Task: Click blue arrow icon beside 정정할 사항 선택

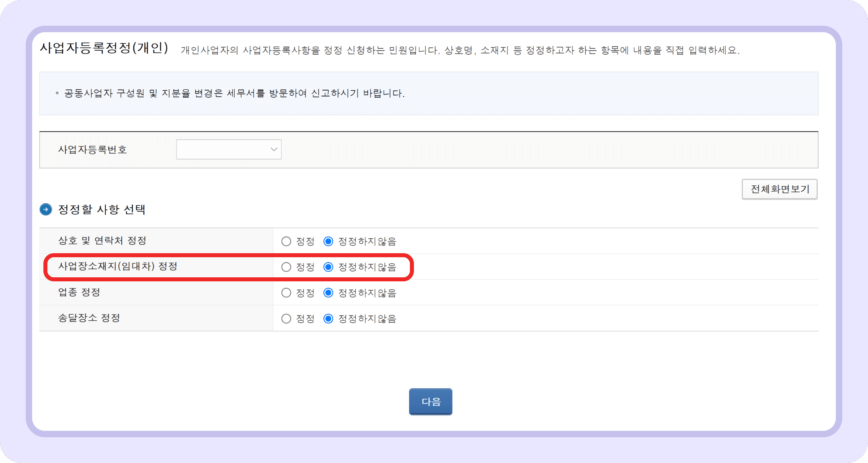Action: coord(46,209)
